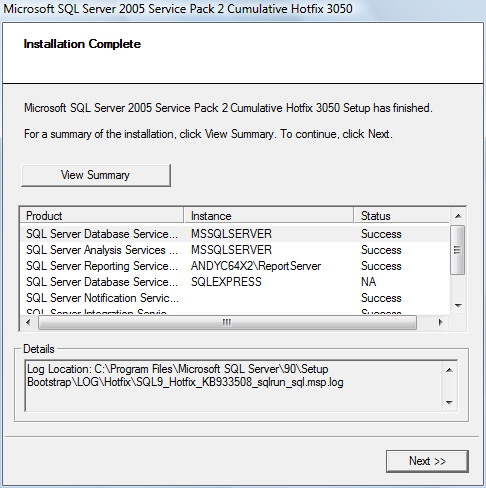The height and width of the screenshot is (488, 486).
Task: Click the horizontal scrollbar thumb
Action: click(227, 322)
